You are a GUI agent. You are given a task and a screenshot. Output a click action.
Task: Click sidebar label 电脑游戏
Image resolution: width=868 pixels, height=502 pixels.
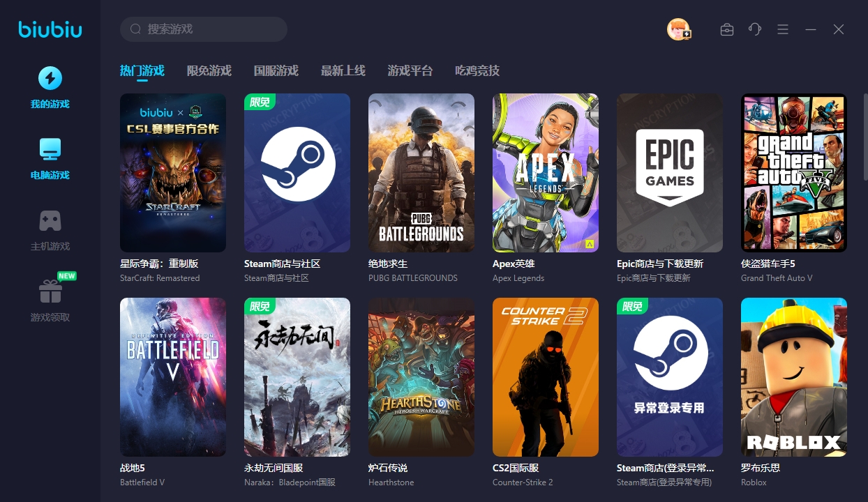click(x=50, y=175)
